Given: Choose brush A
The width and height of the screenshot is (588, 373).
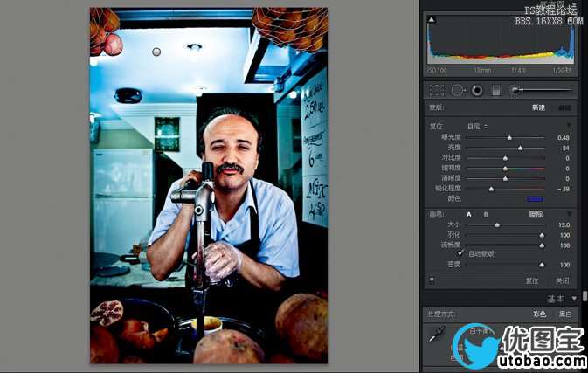Looking at the screenshot, I should (469, 214).
